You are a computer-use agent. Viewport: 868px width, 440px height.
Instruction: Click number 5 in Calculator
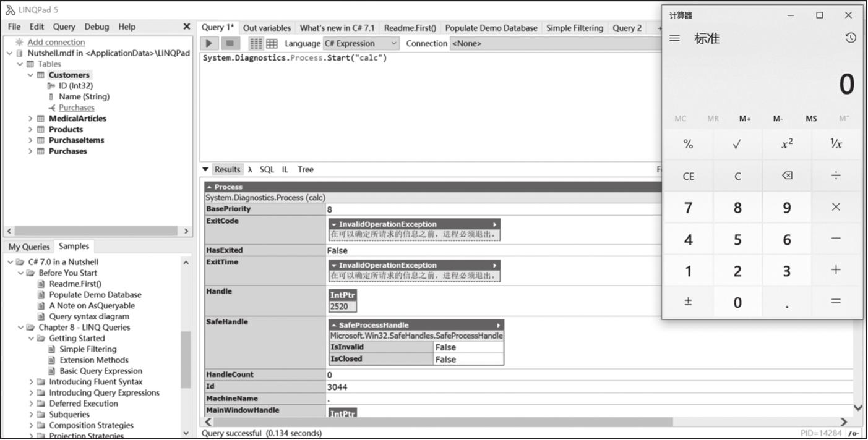click(x=737, y=239)
